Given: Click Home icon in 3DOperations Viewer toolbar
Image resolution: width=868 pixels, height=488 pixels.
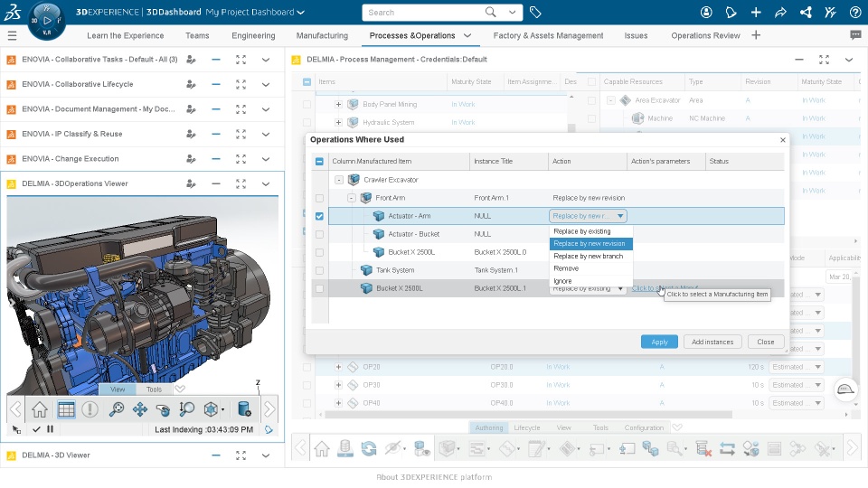Looking at the screenshot, I should click(39, 409).
